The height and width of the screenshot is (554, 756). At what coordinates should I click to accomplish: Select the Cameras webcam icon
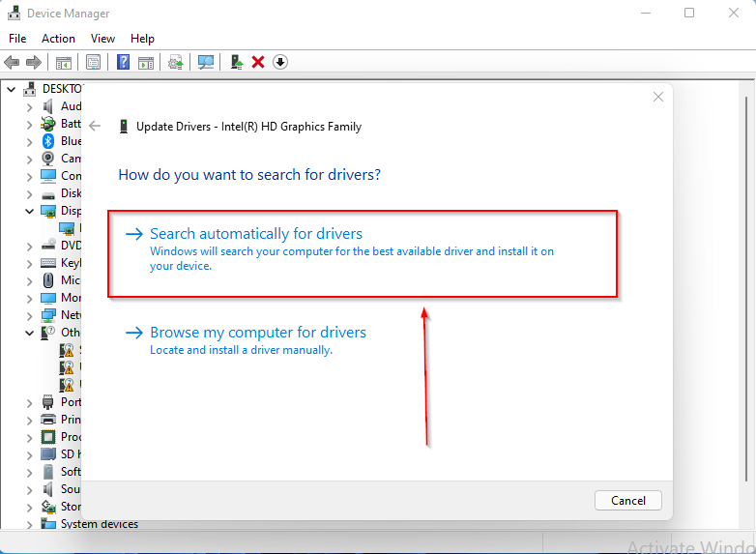tap(48, 159)
